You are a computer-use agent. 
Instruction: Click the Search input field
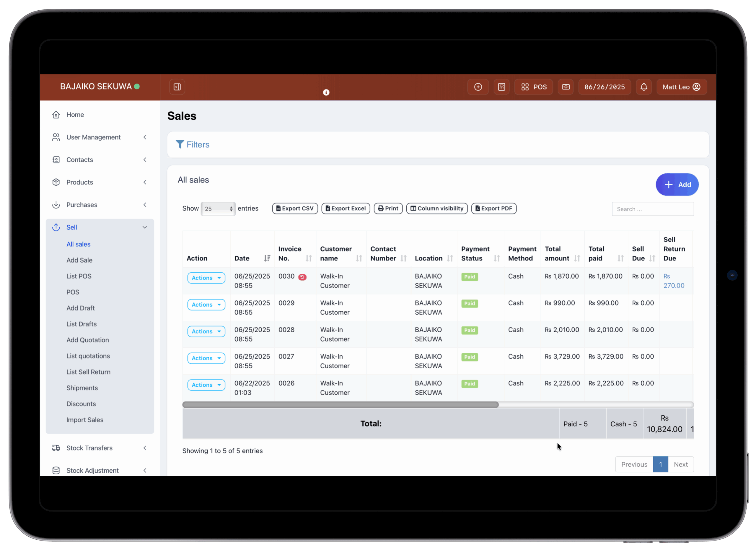pyautogui.click(x=652, y=209)
